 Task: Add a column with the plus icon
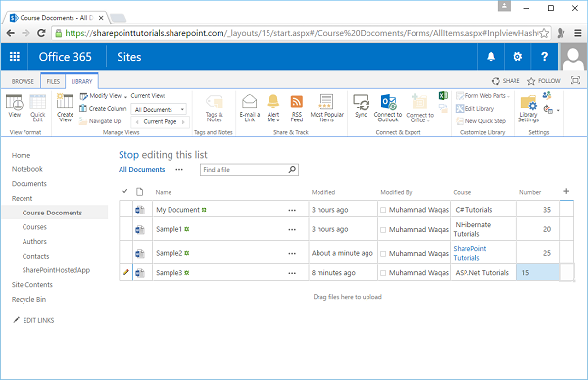tap(566, 192)
